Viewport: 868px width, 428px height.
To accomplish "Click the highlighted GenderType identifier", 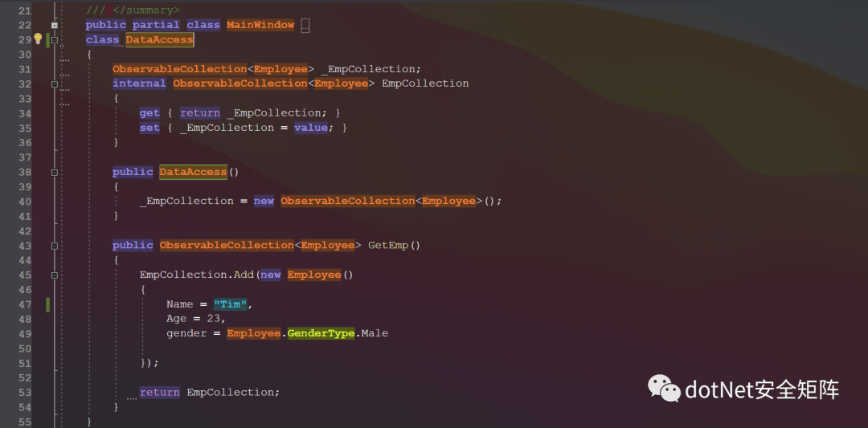I will click(321, 333).
